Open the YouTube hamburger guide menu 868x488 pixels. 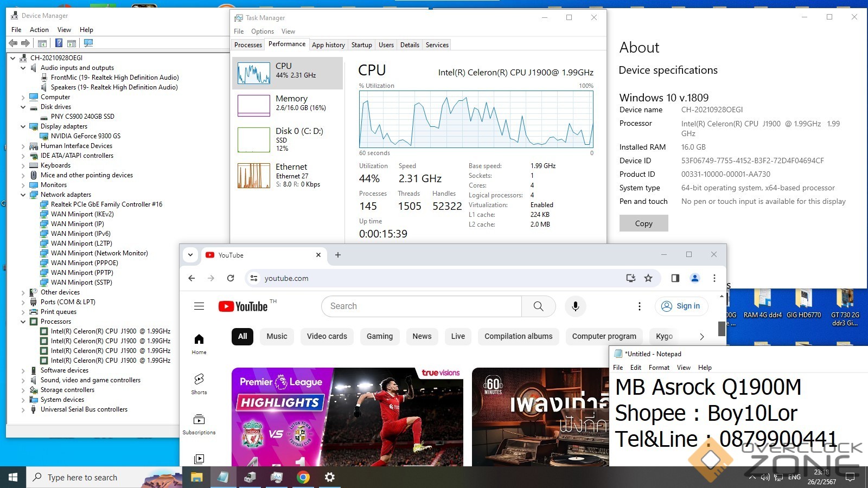(x=199, y=306)
